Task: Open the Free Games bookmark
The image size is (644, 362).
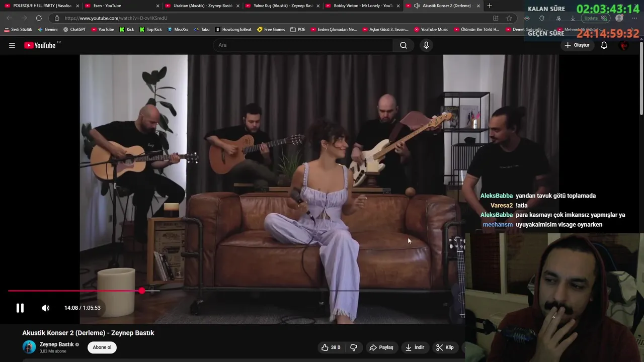Action: click(271, 30)
